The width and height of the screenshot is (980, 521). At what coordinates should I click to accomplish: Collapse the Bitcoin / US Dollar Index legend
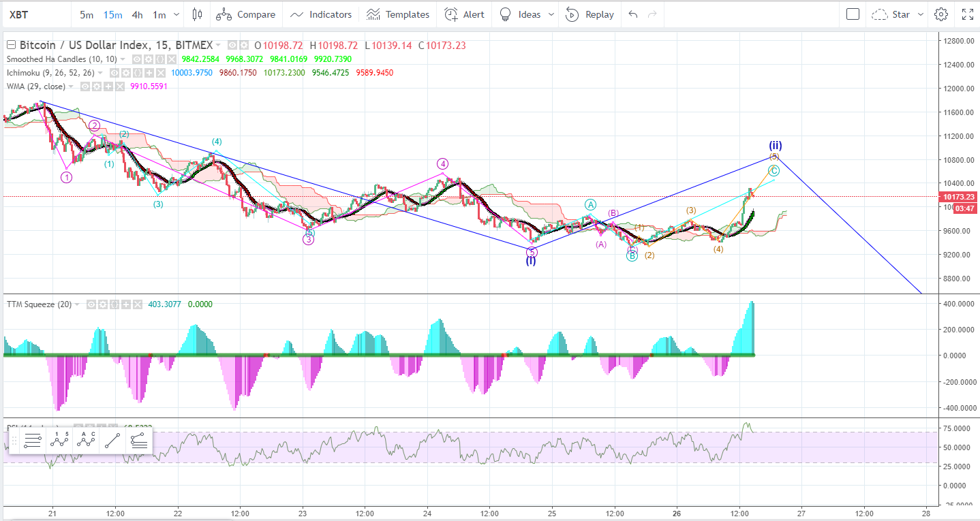tap(11, 45)
